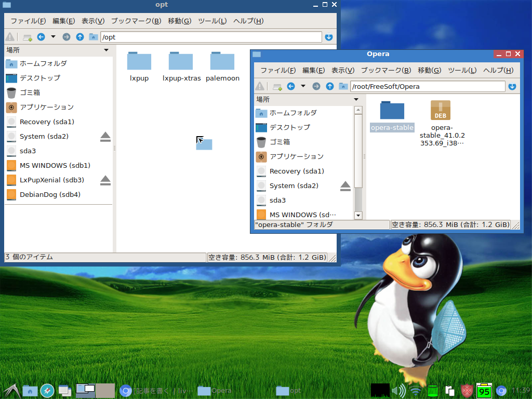Open ブックマーク menu in opt window
This screenshot has width=532, height=399.
[136, 21]
